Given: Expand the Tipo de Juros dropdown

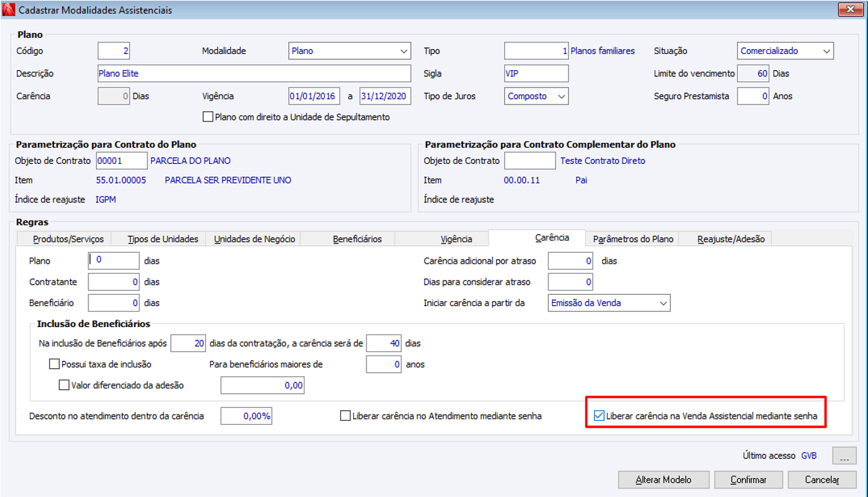Looking at the screenshot, I should [x=537, y=96].
